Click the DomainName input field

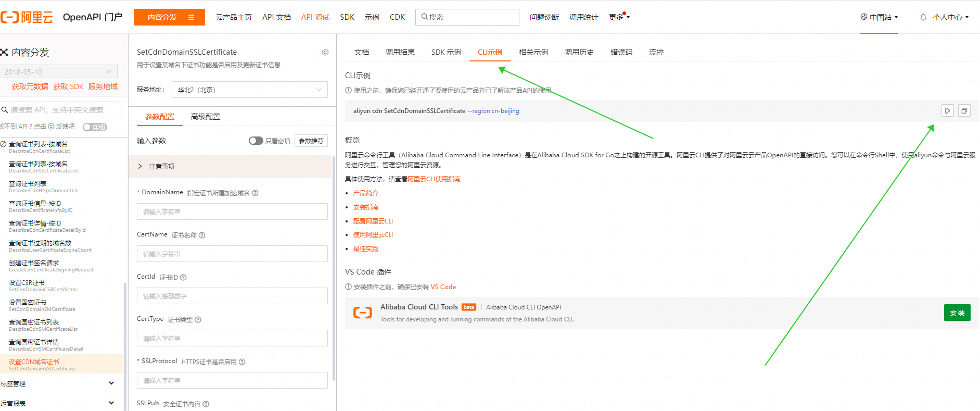tap(232, 211)
